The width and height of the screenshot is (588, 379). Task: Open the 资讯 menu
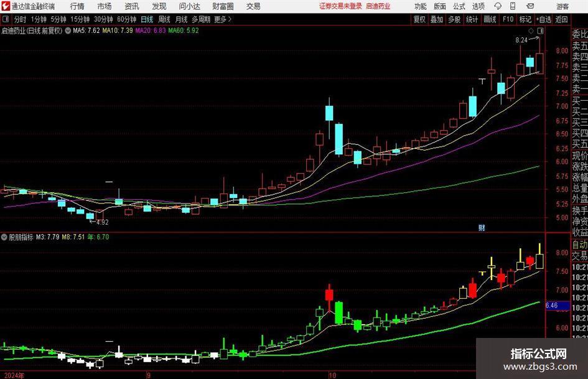(x=132, y=6)
